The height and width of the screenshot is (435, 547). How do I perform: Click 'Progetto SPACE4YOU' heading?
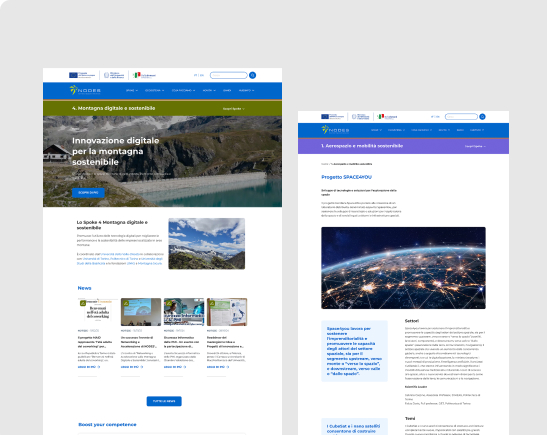(346, 177)
